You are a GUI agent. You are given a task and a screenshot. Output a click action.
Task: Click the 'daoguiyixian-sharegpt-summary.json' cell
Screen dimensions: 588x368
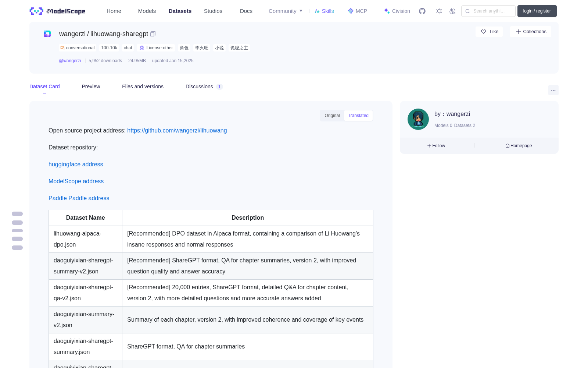(x=85, y=347)
